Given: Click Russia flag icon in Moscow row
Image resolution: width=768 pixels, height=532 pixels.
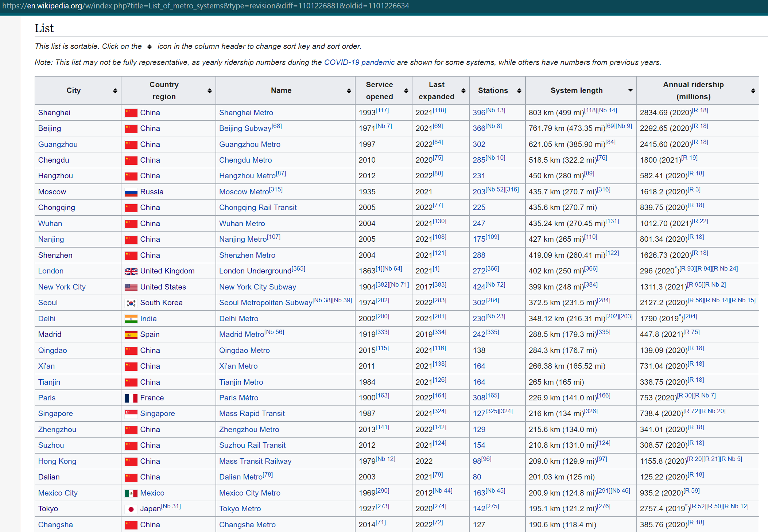Looking at the screenshot, I should (x=131, y=192).
